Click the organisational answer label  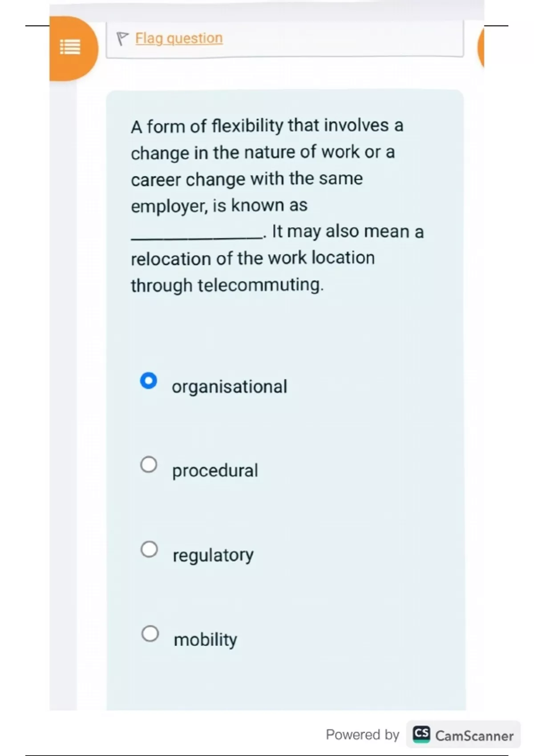pos(229,386)
